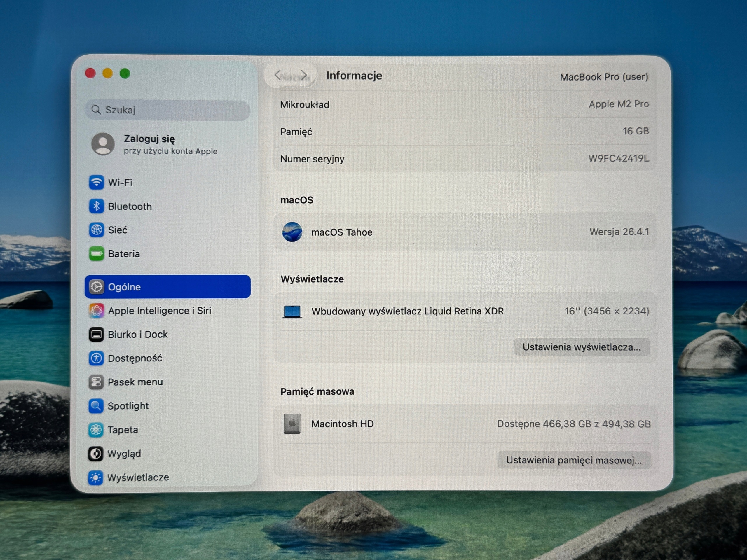Click the Szukaj search field

coord(167,110)
